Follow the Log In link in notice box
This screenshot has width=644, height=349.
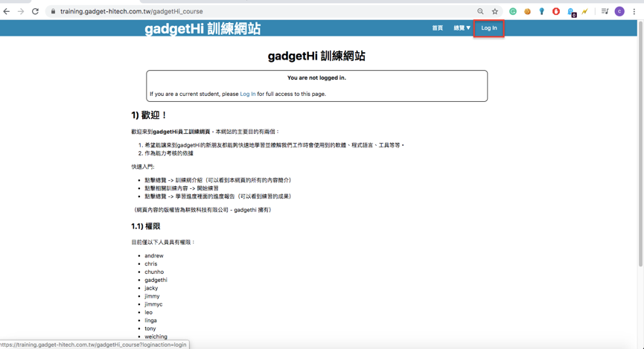pyautogui.click(x=247, y=94)
